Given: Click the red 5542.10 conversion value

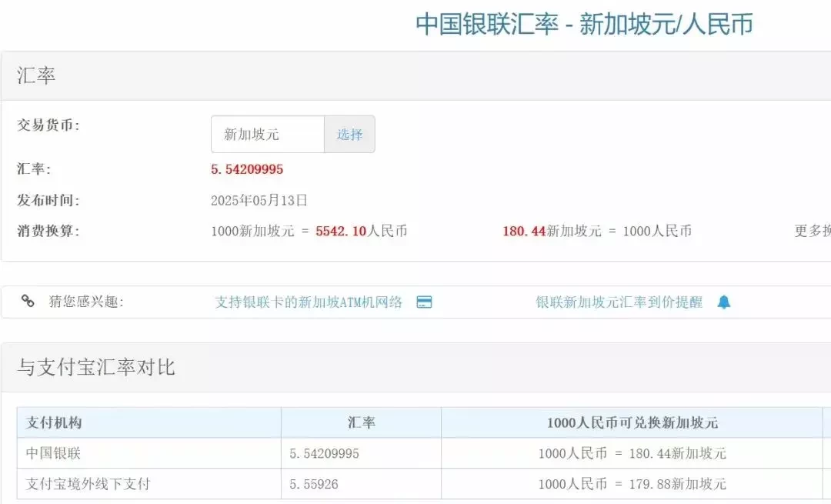Looking at the screenshot, I should (x=341, y=231).
